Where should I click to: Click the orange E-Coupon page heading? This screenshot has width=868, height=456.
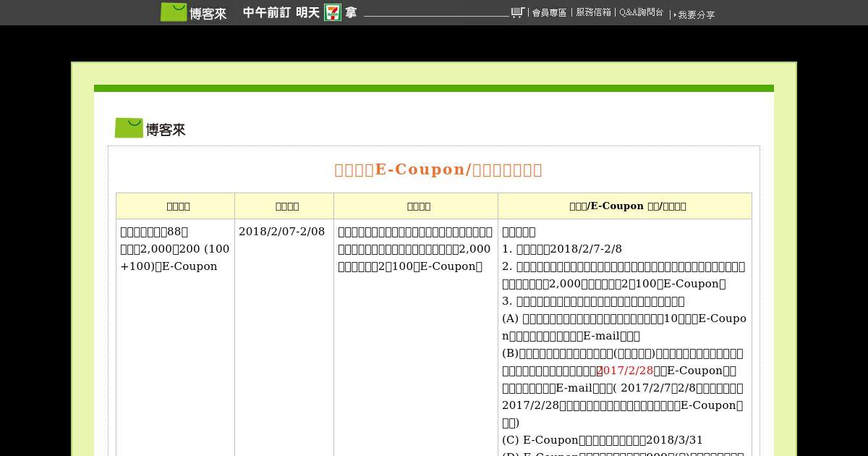click(x=438, y=169)
